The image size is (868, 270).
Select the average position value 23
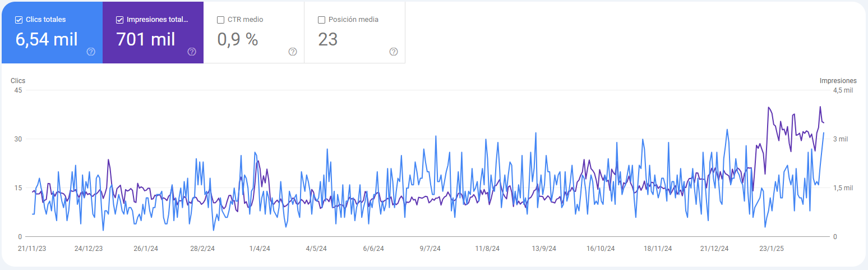[328, 39]
